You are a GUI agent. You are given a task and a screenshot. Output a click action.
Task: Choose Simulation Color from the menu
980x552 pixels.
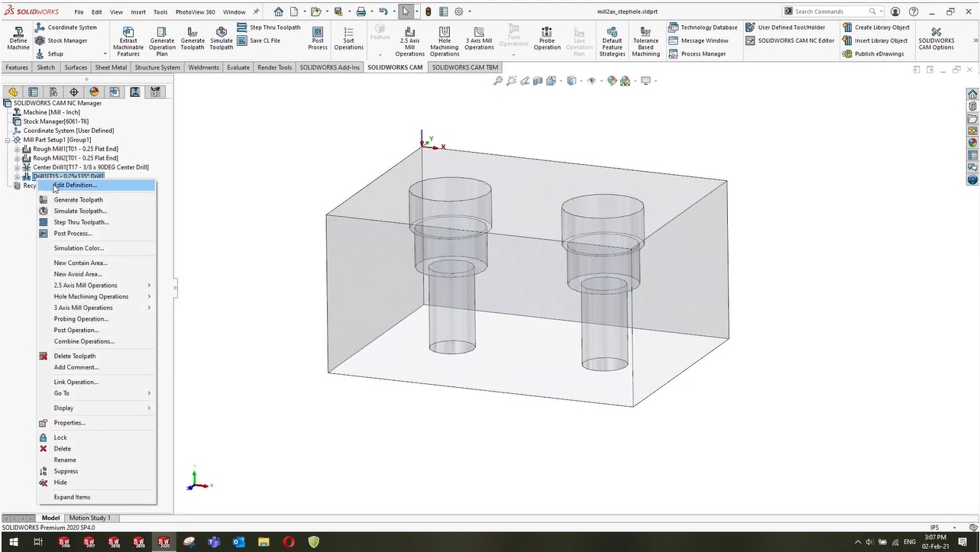coord(79,248)
